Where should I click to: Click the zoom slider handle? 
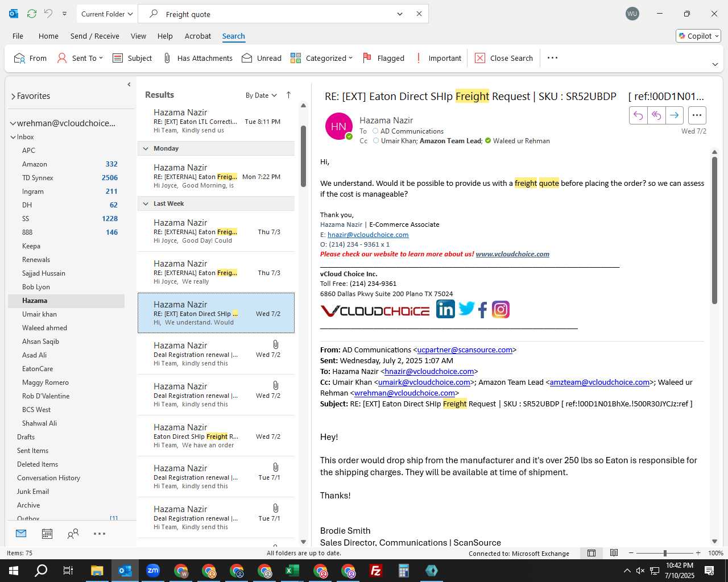[664, 553]
